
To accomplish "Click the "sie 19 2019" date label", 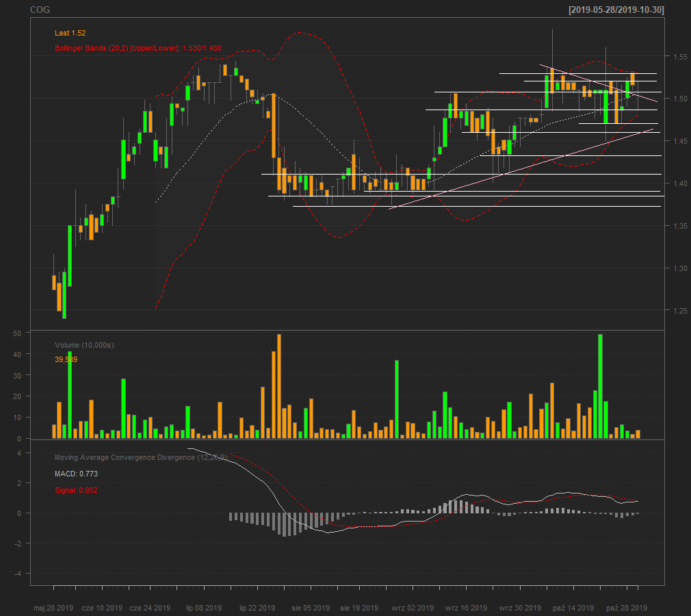I will pos(359,608).
